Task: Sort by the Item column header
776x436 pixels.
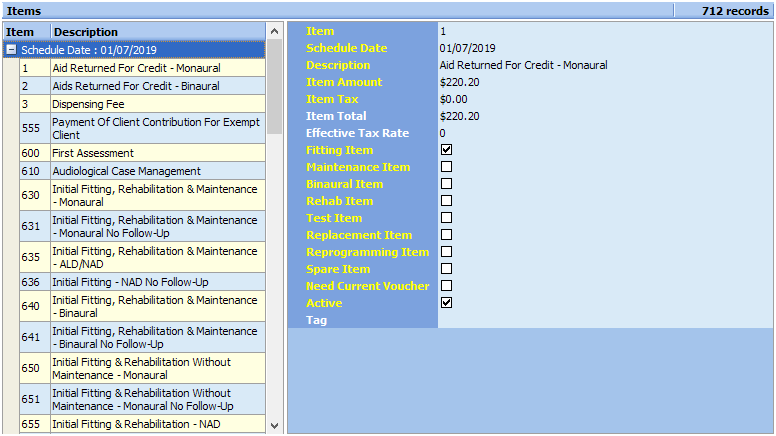Action: (27, 32)
